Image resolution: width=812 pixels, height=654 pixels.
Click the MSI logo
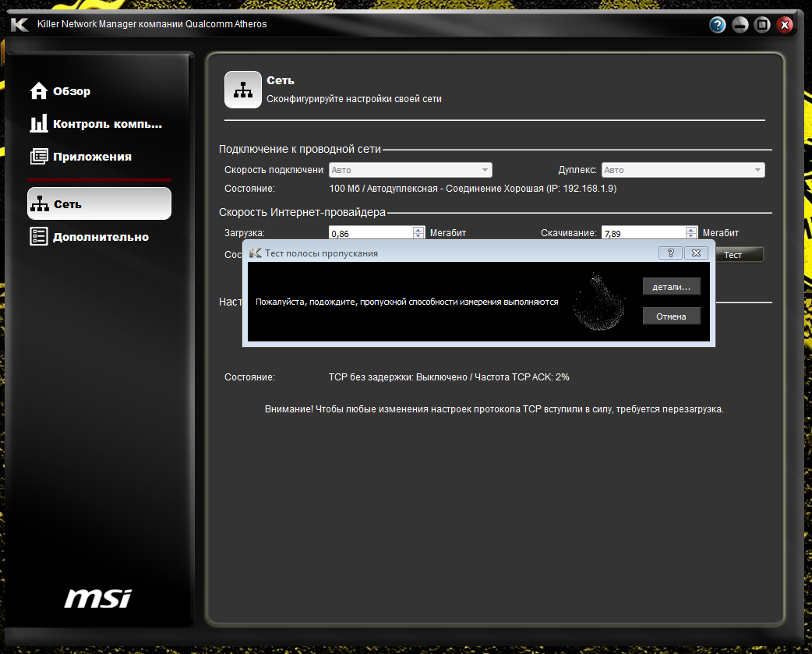click(x=98, y=598)
